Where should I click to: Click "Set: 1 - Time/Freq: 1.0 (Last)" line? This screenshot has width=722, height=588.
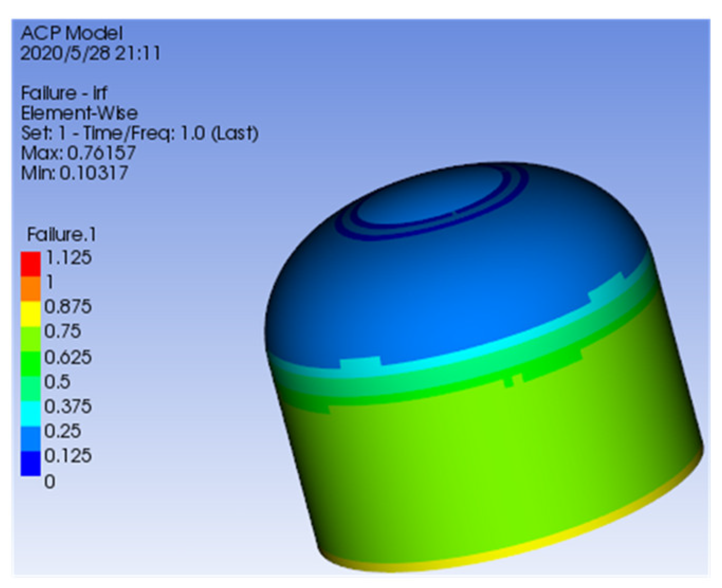point(140,133)
